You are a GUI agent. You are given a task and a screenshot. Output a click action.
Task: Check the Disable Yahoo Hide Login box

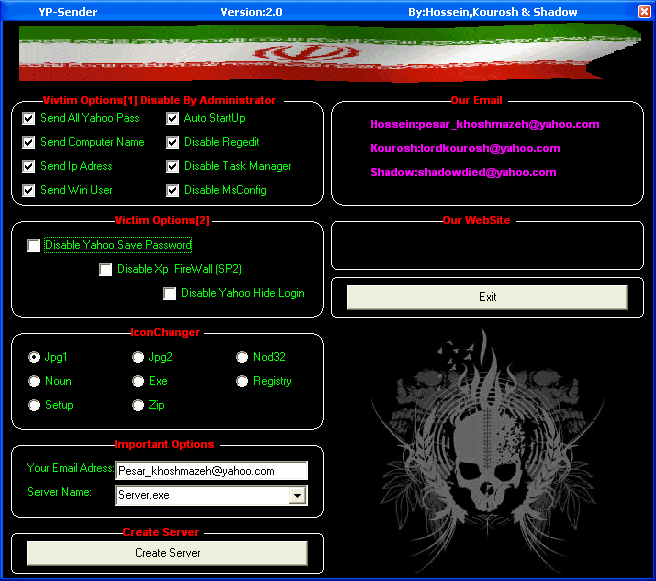(170, 293)
